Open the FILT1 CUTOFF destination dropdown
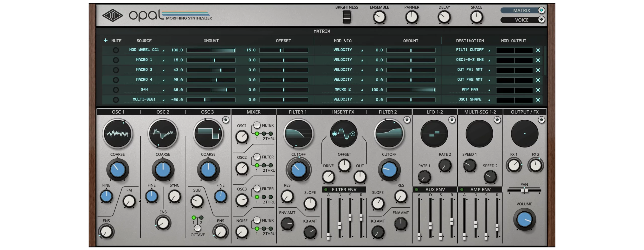Viewport: 644px width, 250px height. 470,50
